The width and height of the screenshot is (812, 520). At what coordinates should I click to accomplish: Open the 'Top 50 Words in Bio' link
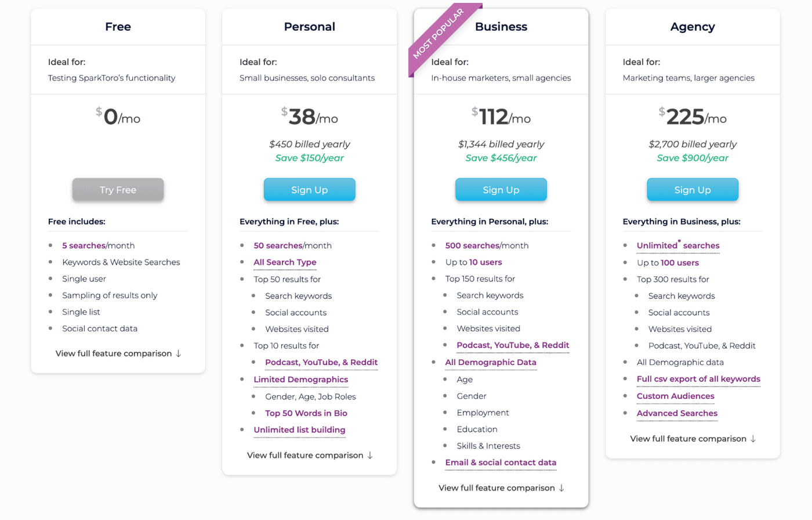pos(306,413)
